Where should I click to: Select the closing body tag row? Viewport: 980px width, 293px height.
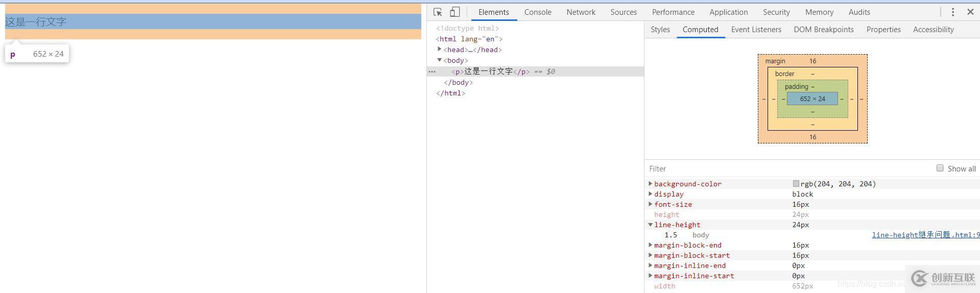point(458,82)
